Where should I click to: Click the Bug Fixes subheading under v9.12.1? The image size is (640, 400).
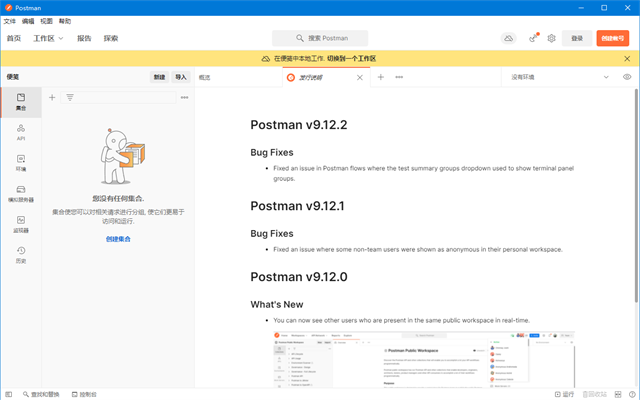(272, 234)
